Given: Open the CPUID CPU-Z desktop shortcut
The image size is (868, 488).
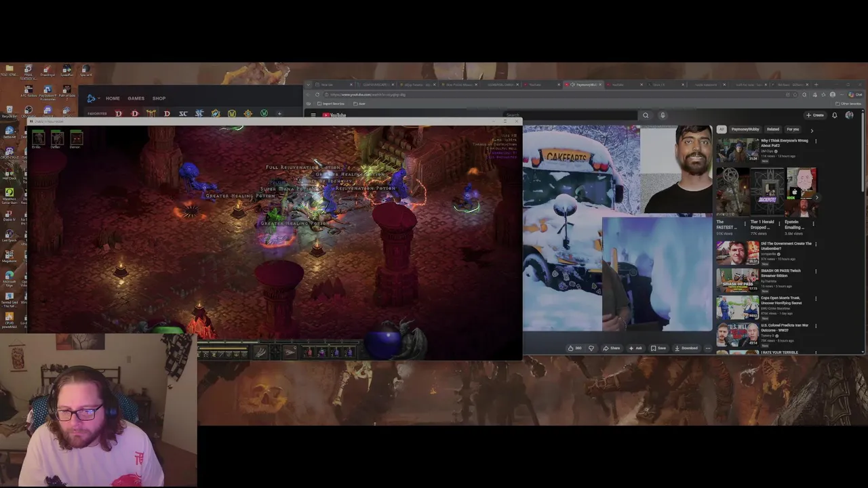Looking at the screenshot, I should [9, 153].
